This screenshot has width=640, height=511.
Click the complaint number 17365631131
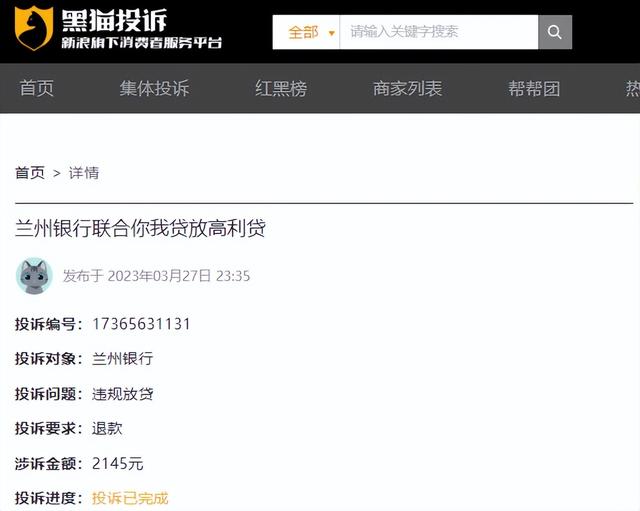pos(141,324)
